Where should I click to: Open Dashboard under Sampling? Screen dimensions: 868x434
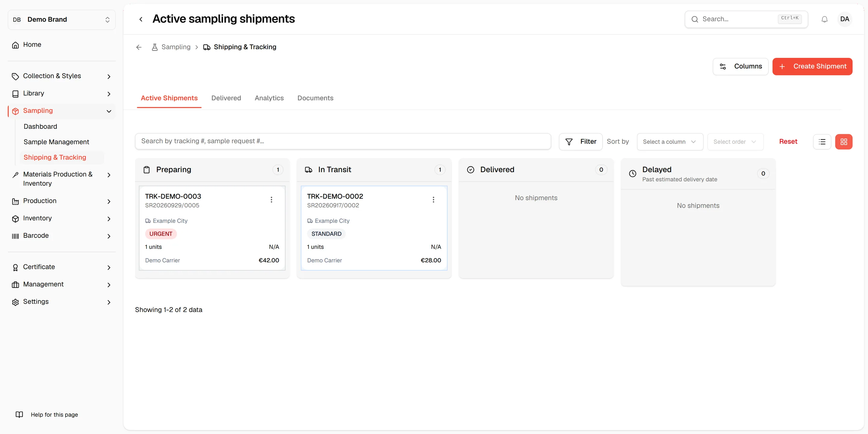[40, 126]
